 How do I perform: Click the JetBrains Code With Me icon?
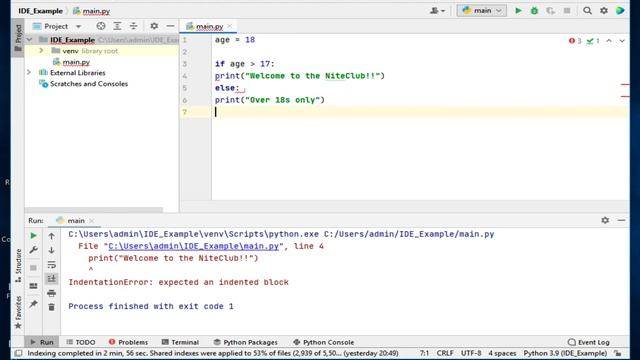pos(620,11)
